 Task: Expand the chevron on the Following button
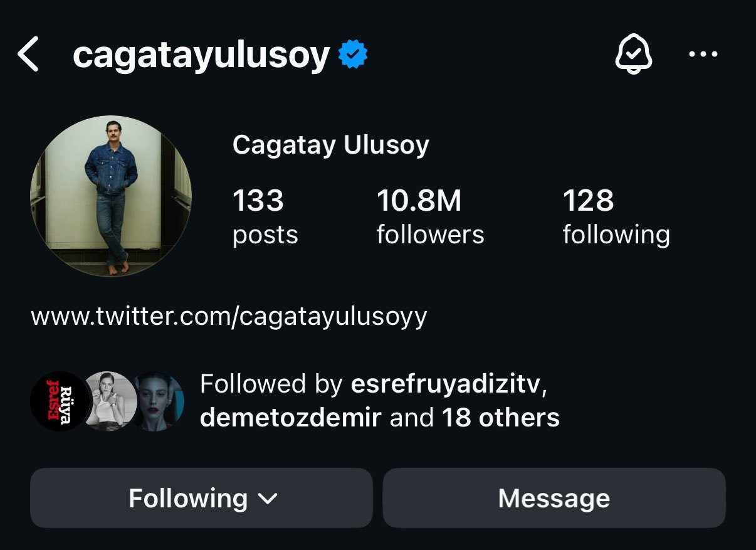(x=268, y=499)
